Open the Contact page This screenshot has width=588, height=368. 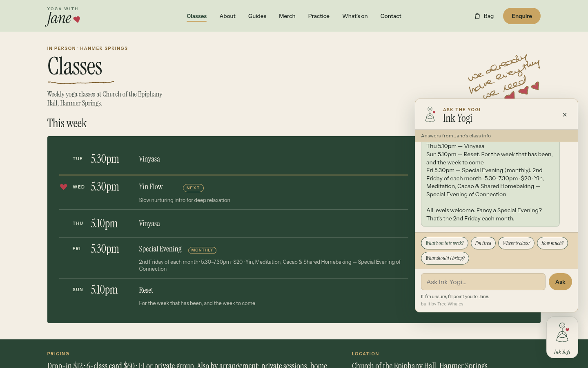[x=391, y=16]
